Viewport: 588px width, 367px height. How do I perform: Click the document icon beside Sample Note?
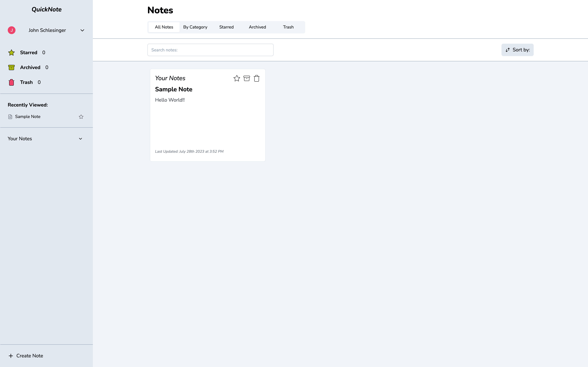(10, 116)
